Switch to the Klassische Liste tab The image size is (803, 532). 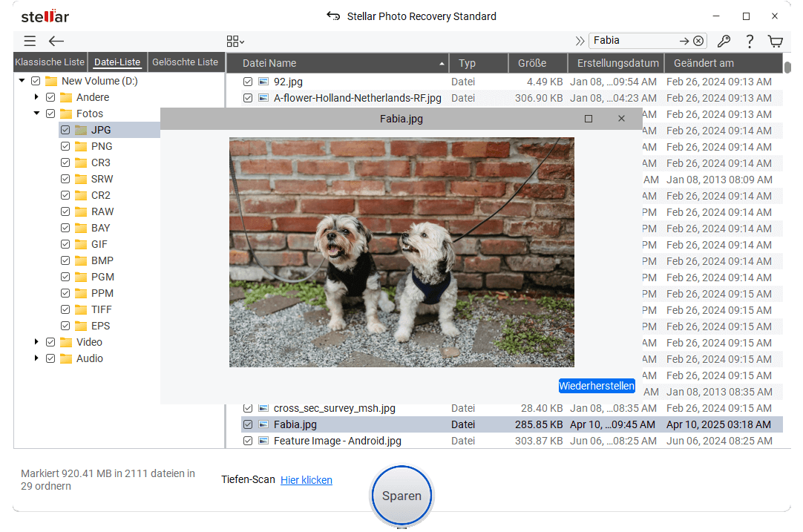(x=50, y=62)
